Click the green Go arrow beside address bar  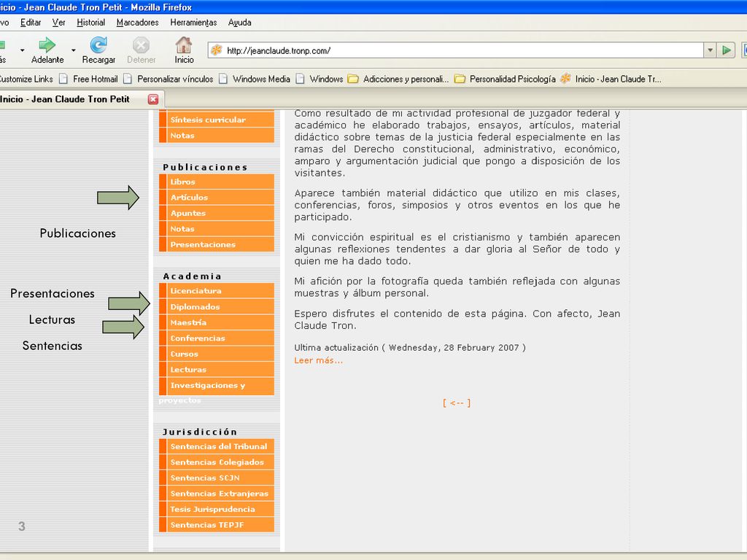click(727, 50)
